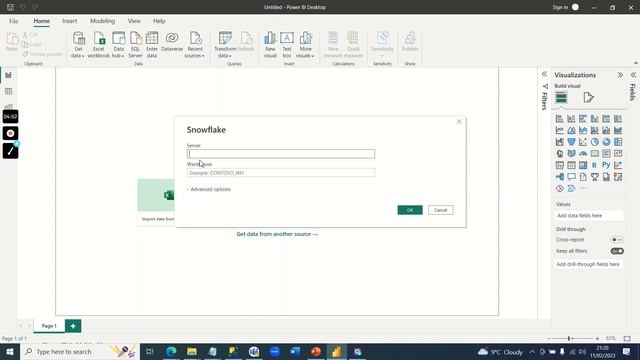The image size is (640, 360).
Task: Confirm Snowflake connection with OK
Action: pos(410,210)
